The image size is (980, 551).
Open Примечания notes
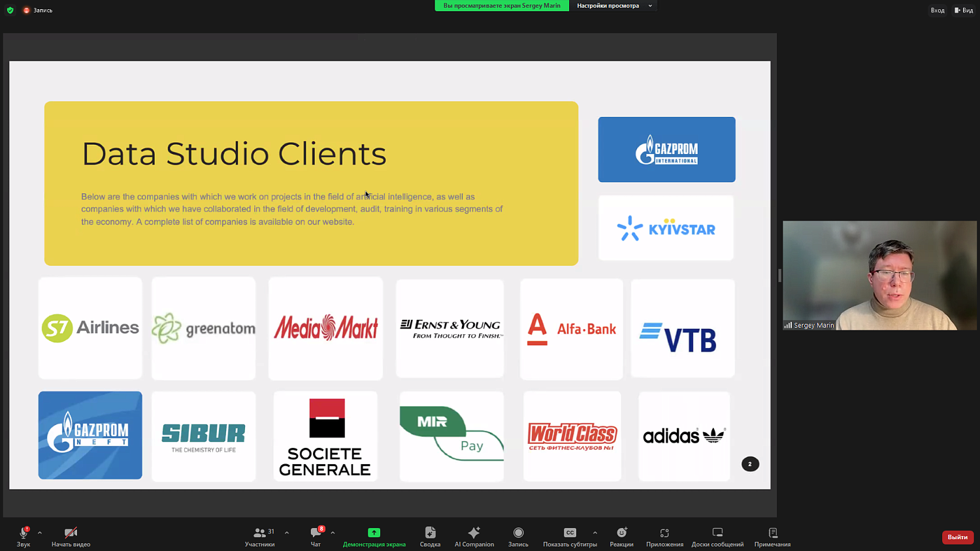(x=772, y=537)
